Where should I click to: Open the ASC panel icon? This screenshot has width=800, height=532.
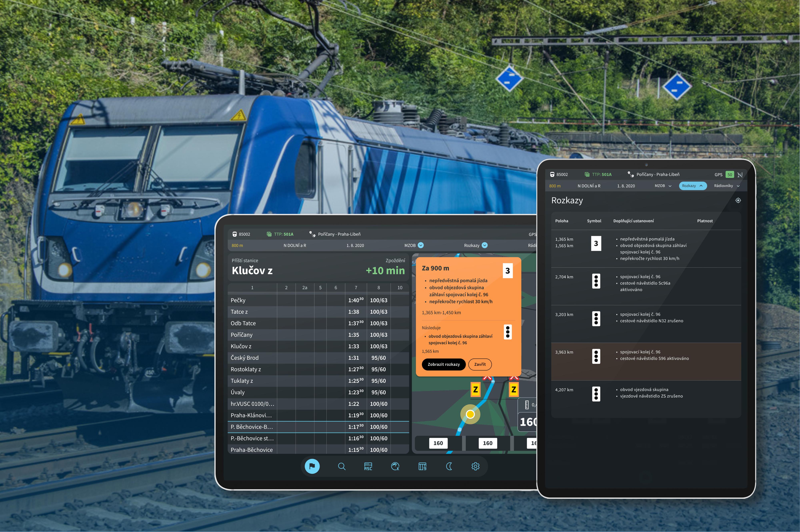point(368,466)
